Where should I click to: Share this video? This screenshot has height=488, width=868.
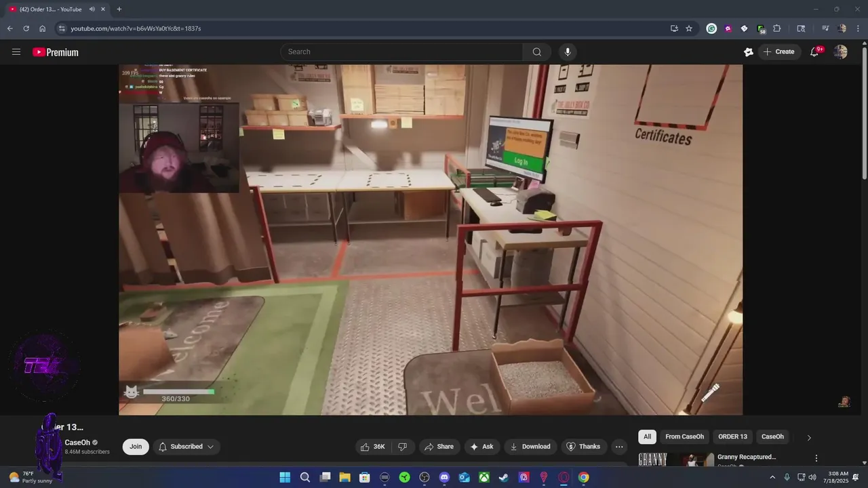[439, 447]
